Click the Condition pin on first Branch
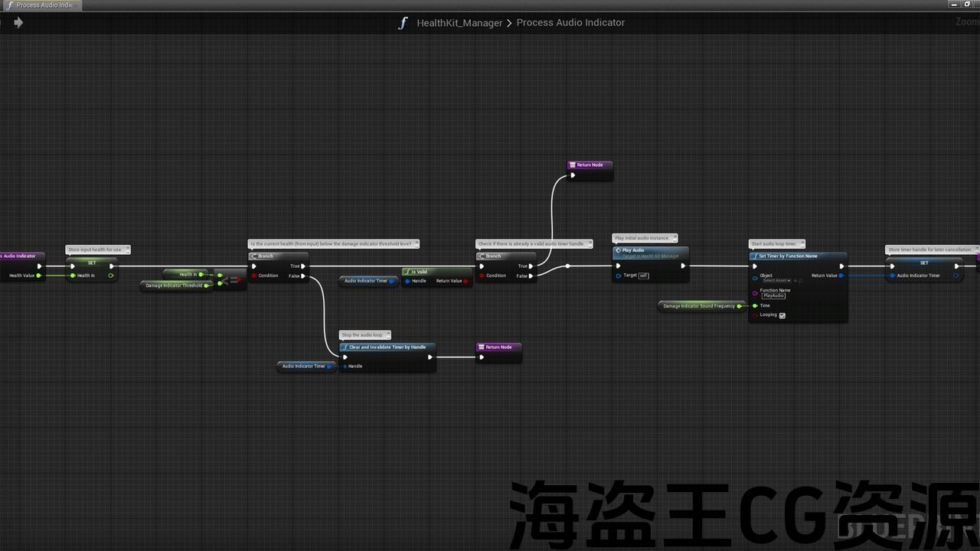 (x=255, y=275)
